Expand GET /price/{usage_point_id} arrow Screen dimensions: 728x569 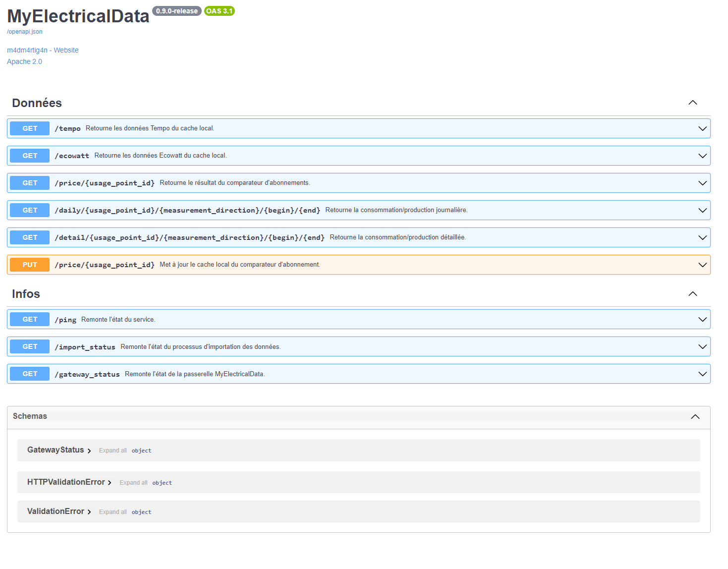click(702, 183)
